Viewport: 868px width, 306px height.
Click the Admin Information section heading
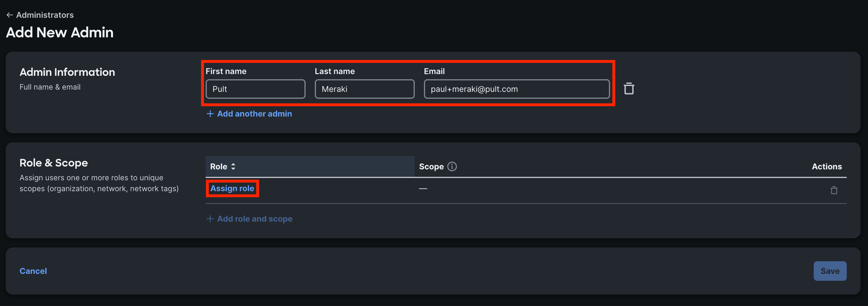(67, 72)
